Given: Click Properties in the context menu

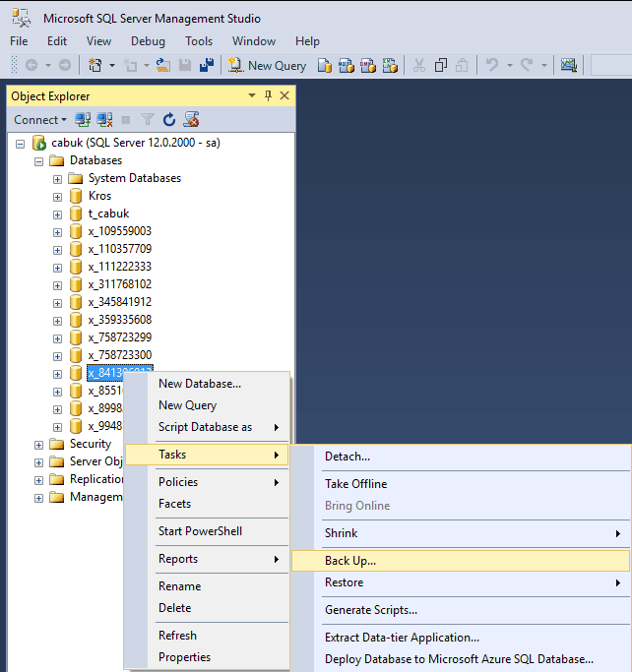Looking at the screenshot, I should [184, 657].
